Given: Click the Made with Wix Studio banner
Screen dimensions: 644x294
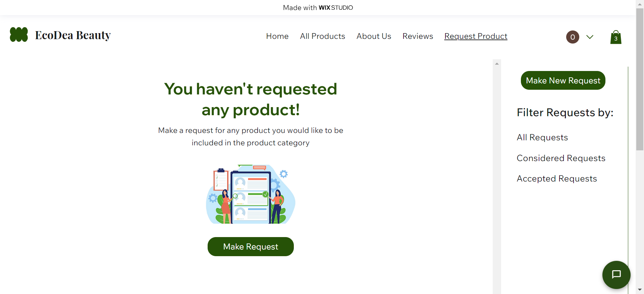Looking at the screenshot, I should 318,7.
